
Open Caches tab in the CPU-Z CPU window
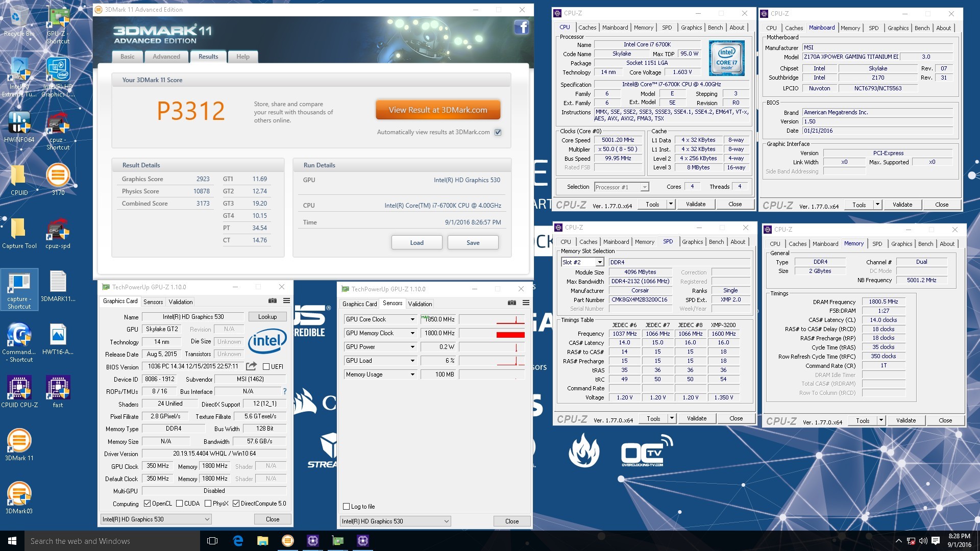pyautogui.click(x=587, y=28)
